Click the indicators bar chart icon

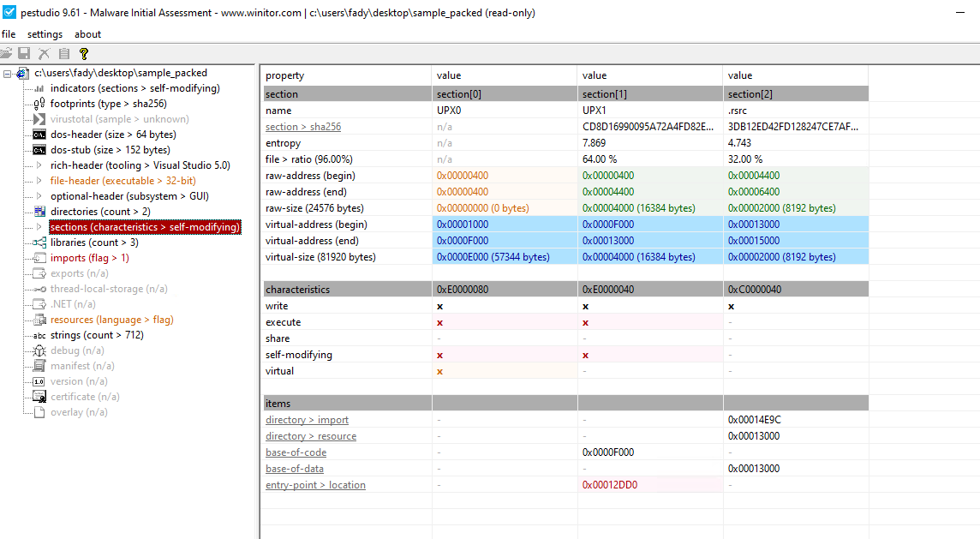tap(39, 89)
